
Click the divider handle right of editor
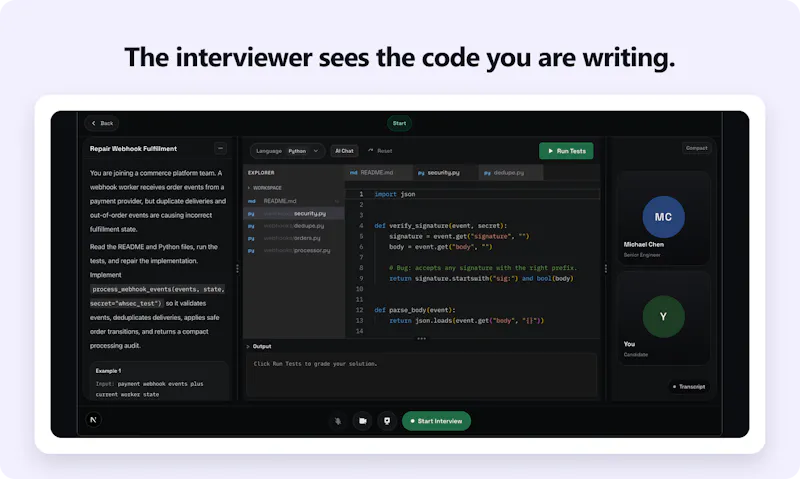point(606,268)
